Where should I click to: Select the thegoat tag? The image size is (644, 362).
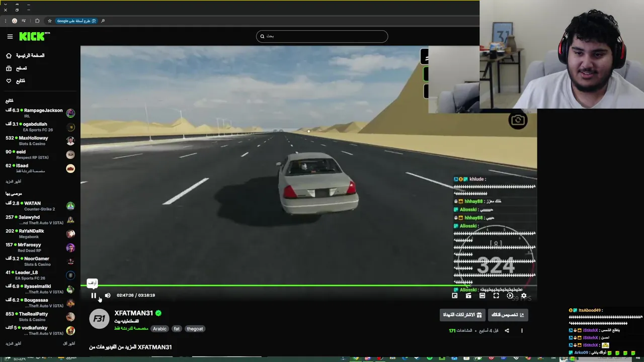tap(195, 329)
